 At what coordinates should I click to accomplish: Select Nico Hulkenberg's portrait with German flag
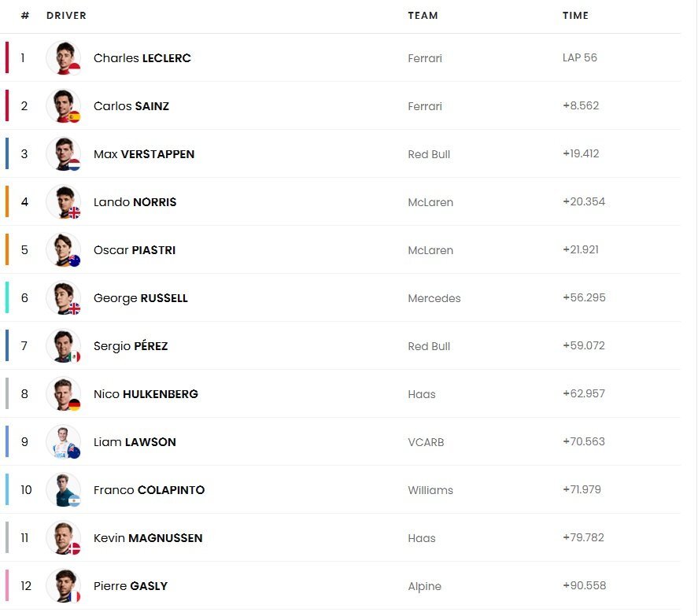point(64,394)
